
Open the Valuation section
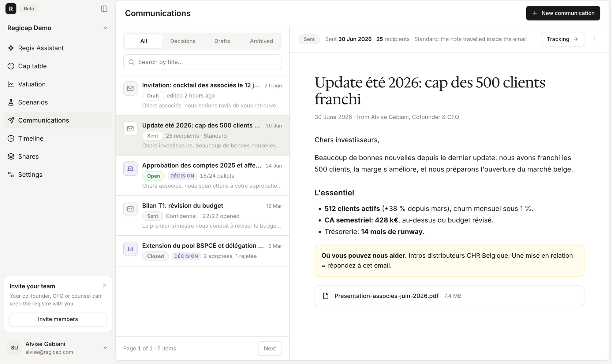coord(58,84)
